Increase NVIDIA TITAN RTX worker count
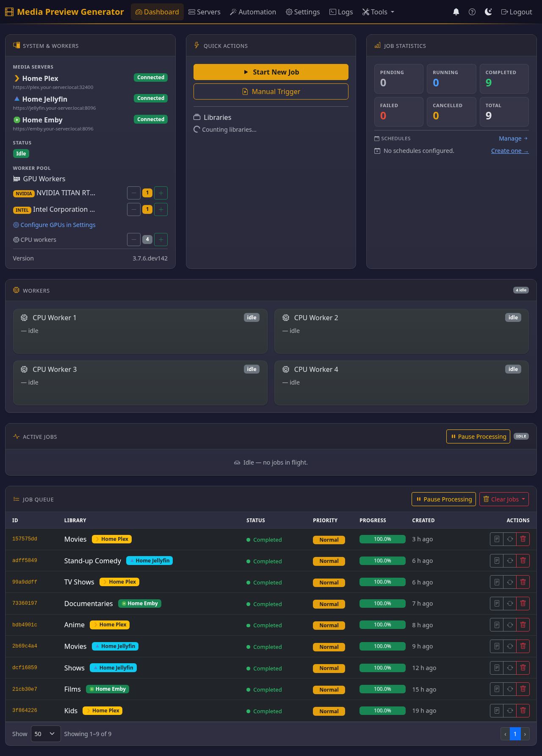542x756 pixels. (161, 193)
